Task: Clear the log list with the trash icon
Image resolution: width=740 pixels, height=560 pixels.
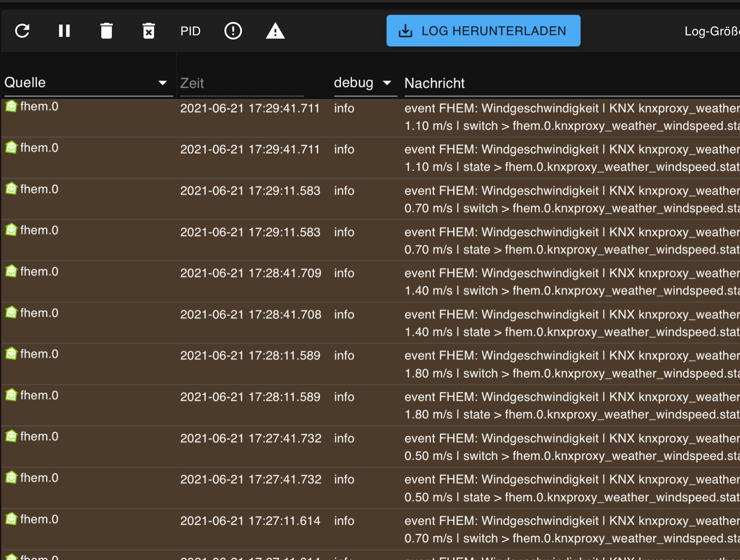Action: click(x=107, y=31)
